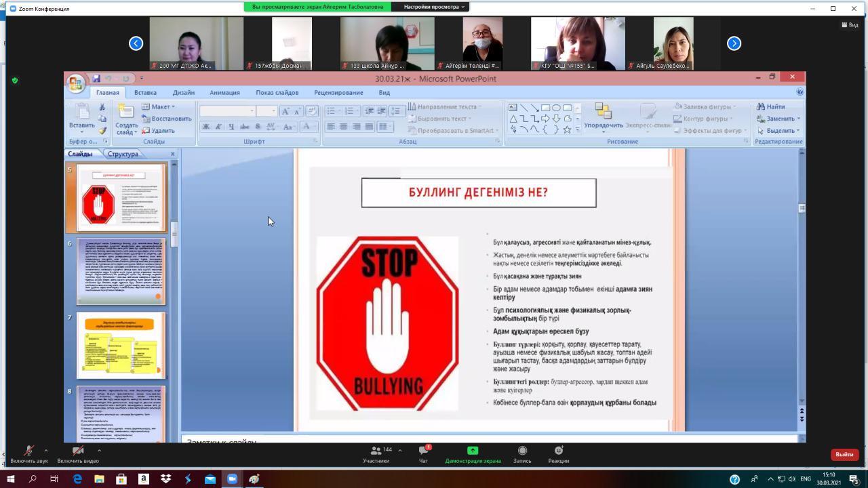Show next participants with right arrow
Image resolution: width=868 pixels, height=488 pixels.
(734, 43)
